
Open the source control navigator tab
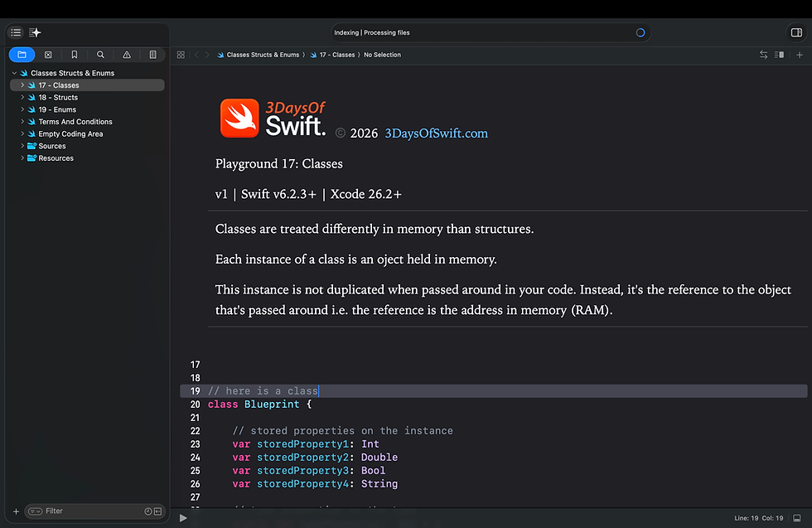48,55
